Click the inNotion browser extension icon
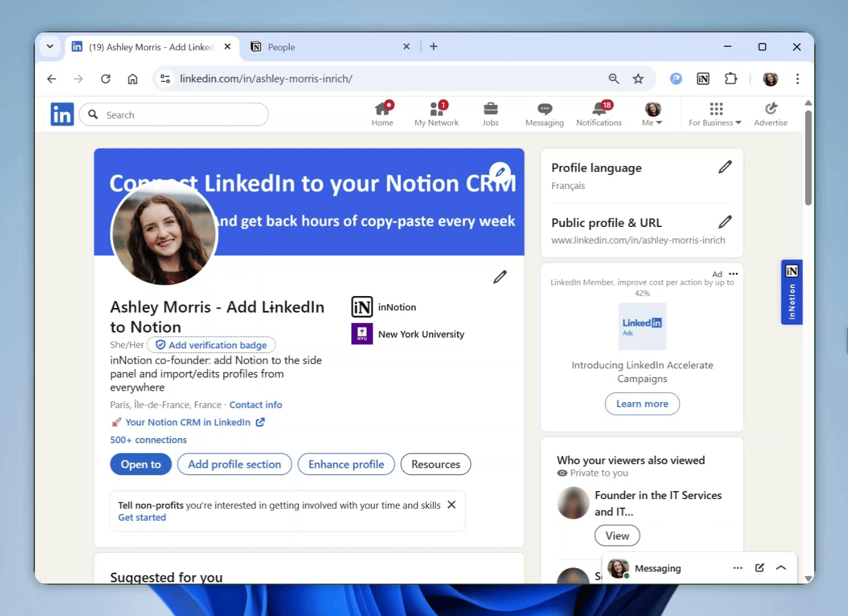 703,79
